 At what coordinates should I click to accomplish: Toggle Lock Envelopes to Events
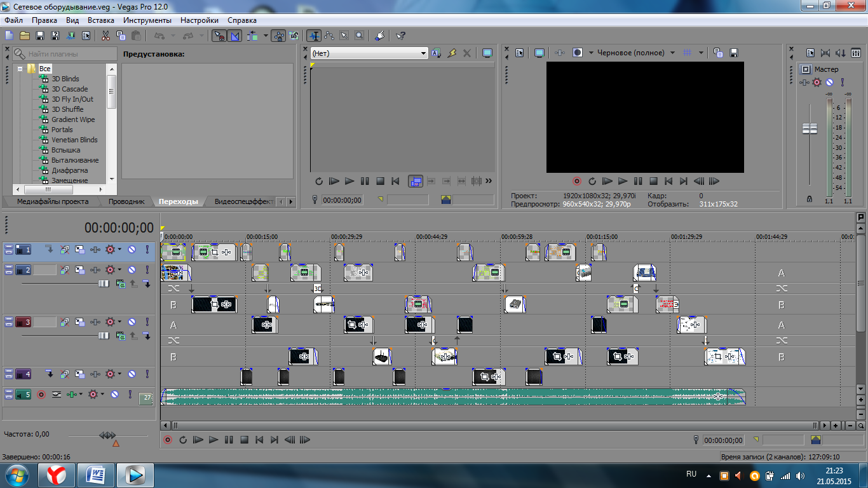coord(278,36)
